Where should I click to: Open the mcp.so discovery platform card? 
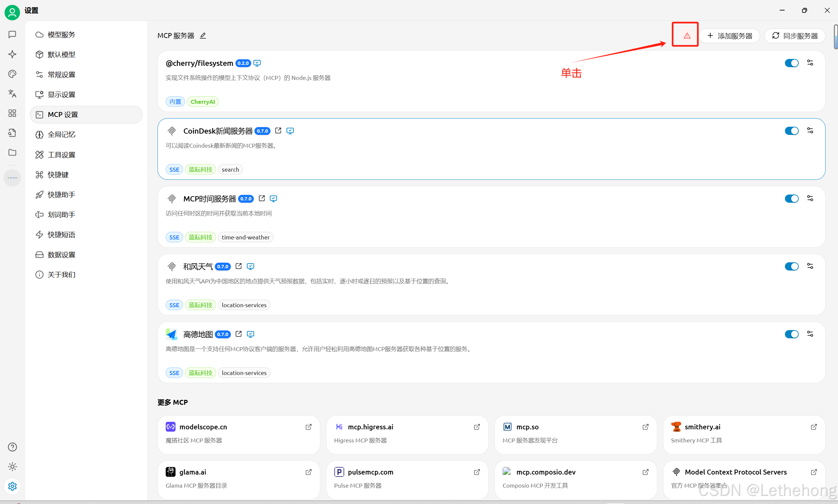pos(575,435)
